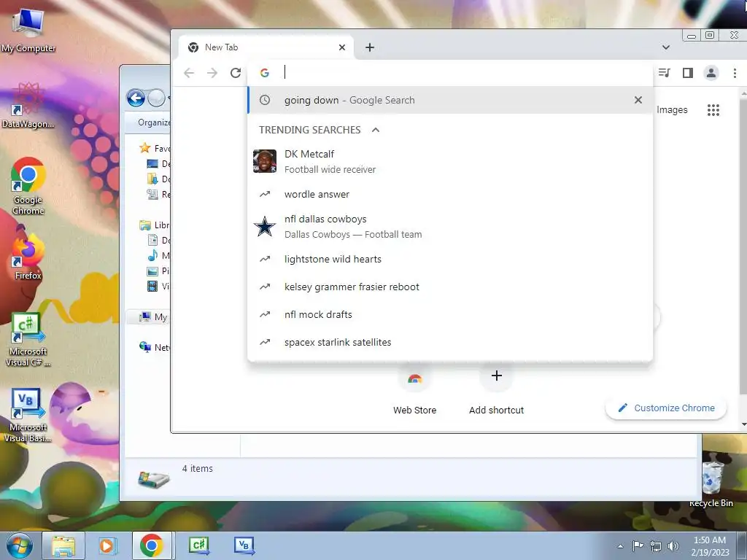This screenshot has height=560, width=747.
Task: Pick 'nfl dallas cowboys' suggestion
Action: pos(449,227)
